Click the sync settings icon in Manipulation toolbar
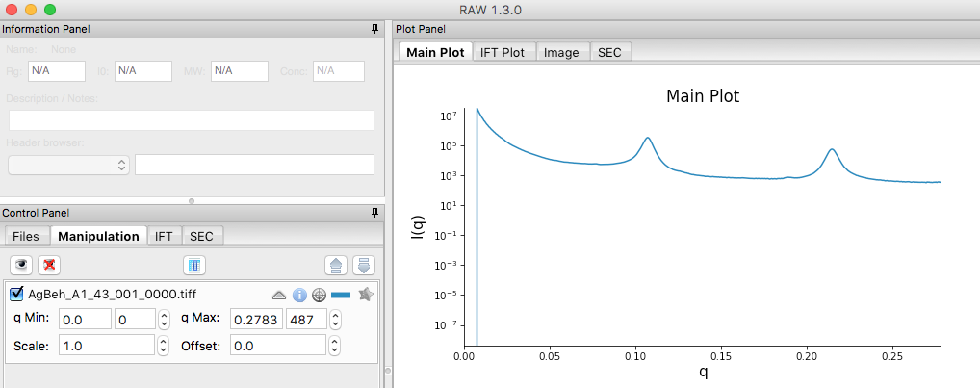980x388 pixels. (x=194, y=265)
